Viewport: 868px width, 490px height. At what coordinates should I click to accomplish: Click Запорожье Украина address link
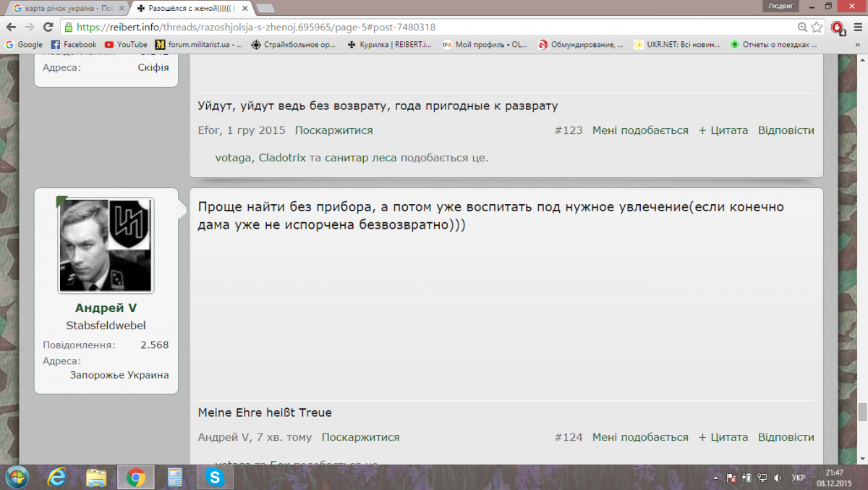119,376
